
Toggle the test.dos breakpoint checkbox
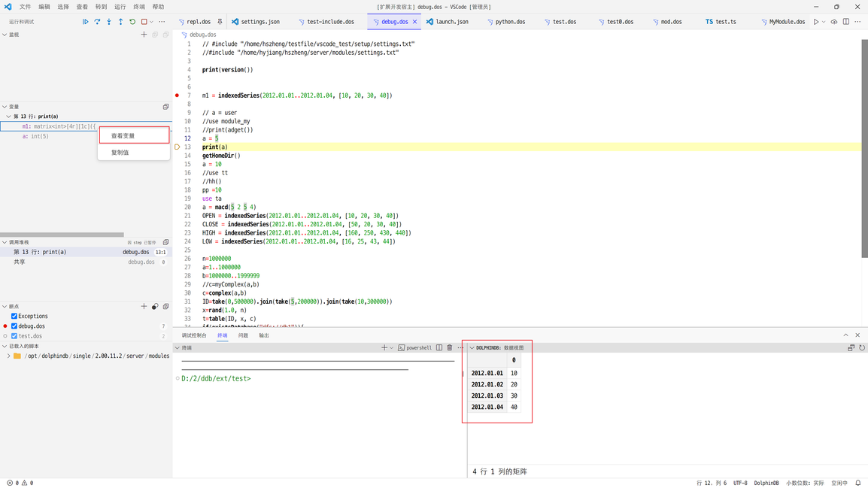point(14,336)
